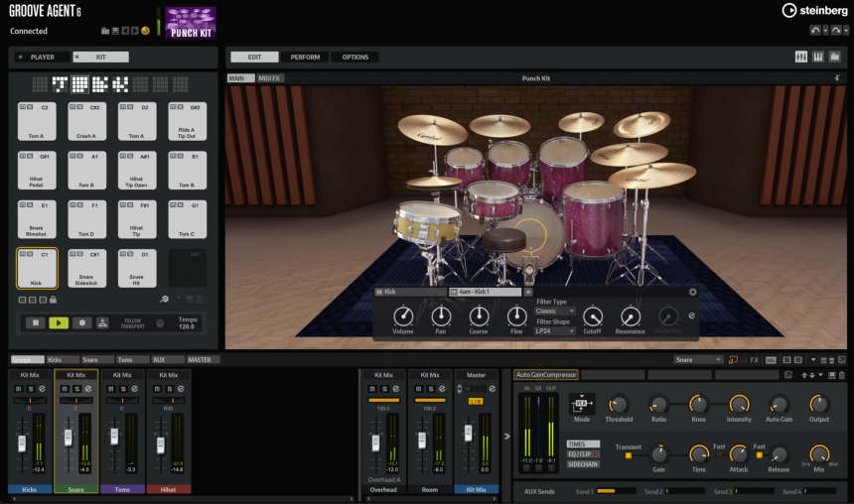The width and height of the screenshot is (854, 504).
Task: Click the pin icon at top right of kit view
Action: pos(837,77)
